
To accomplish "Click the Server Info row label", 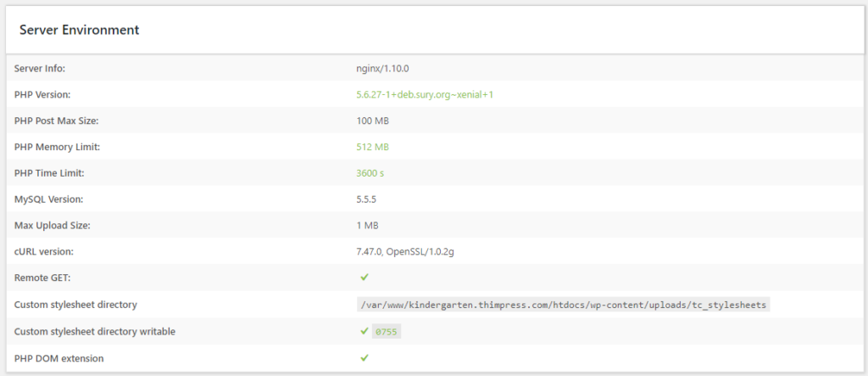I will 40,68.
